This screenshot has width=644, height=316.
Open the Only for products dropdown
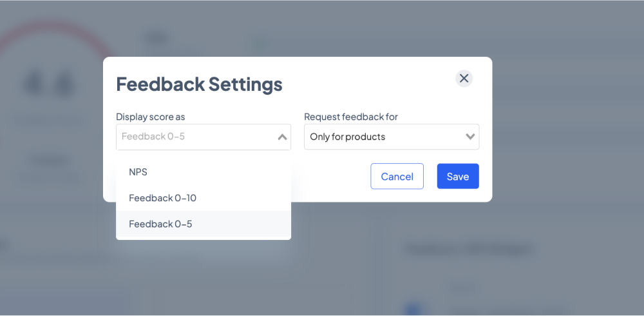coord(392,137)
